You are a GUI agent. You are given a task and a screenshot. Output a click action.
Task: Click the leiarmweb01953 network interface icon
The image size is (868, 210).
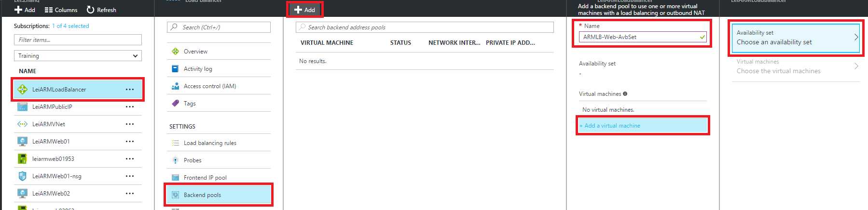pyautogui.click(x=22, y=159)
